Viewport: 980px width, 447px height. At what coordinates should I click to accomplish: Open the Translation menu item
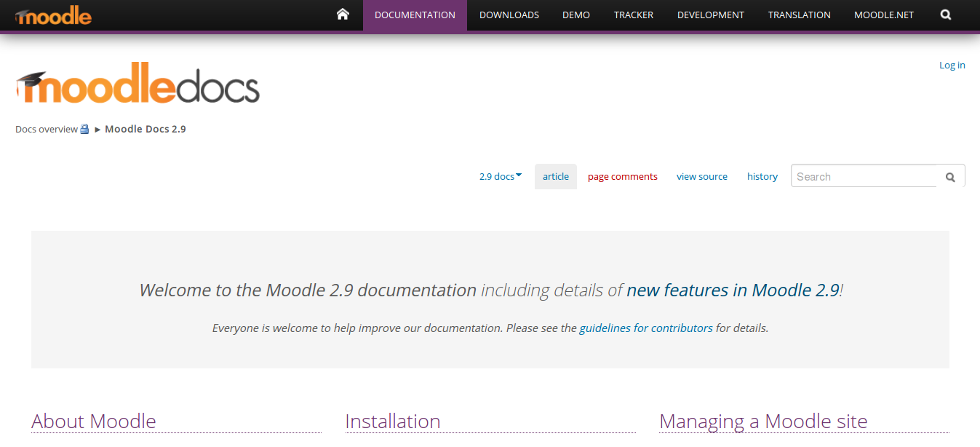(800, 15)
